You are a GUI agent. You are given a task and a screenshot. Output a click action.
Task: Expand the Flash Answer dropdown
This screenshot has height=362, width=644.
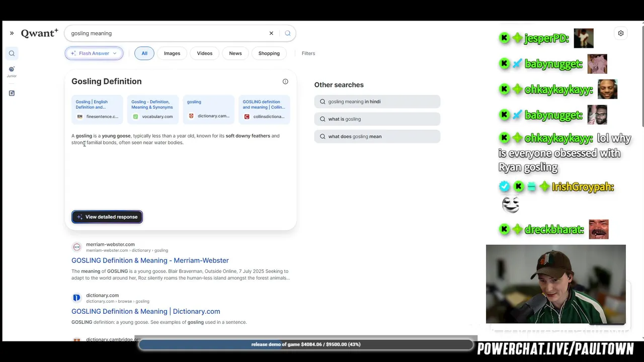[94, 53]
